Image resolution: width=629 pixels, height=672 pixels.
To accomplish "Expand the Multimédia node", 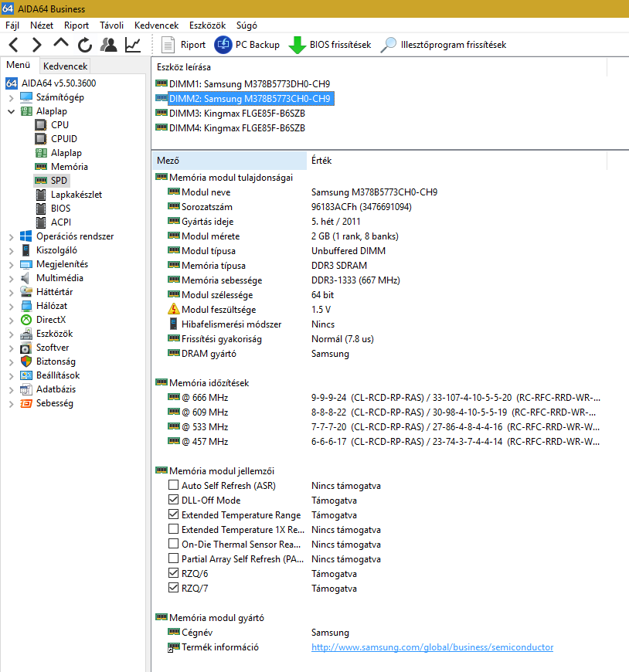I will [11, 279].
